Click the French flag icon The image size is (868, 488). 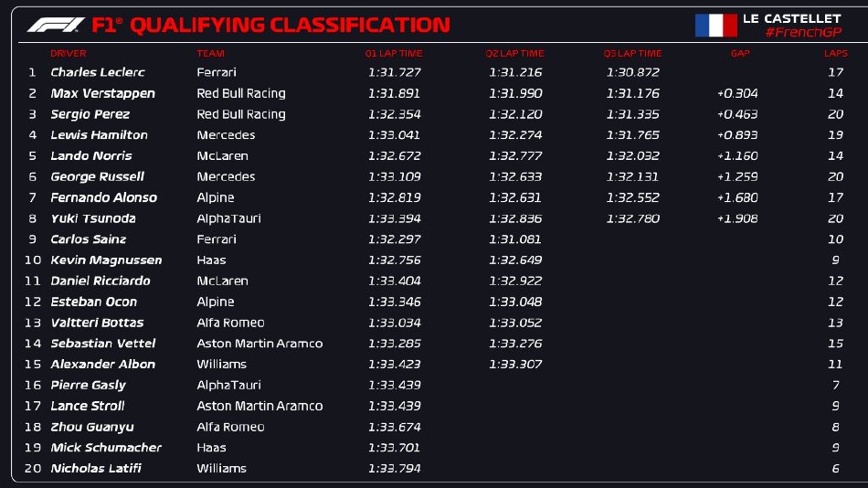(715, 25)
